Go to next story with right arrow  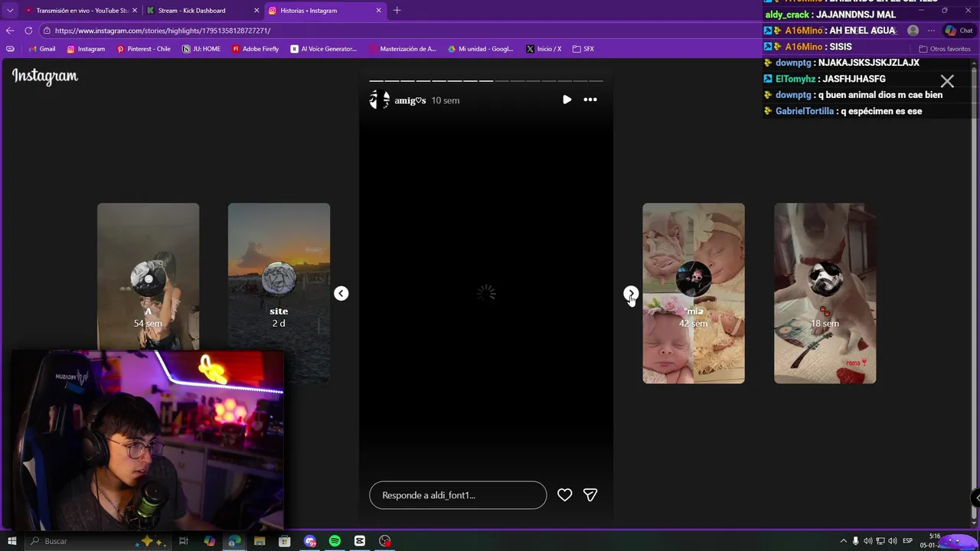coord(630,293)
